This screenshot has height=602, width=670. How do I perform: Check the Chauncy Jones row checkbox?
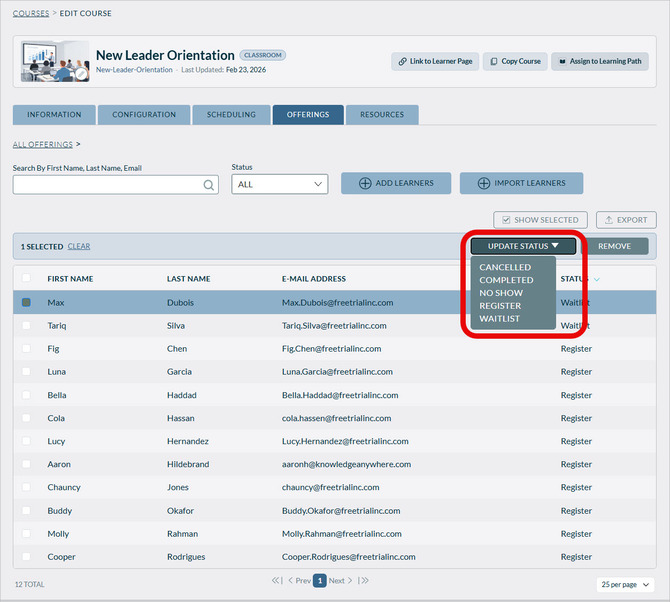tap(26, 487)
